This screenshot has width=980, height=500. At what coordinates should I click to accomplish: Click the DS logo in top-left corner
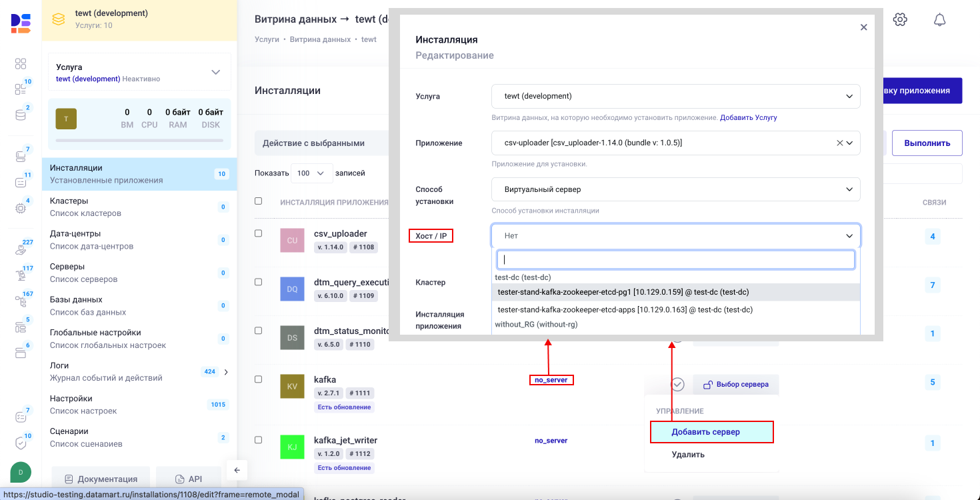coord(21,23)
